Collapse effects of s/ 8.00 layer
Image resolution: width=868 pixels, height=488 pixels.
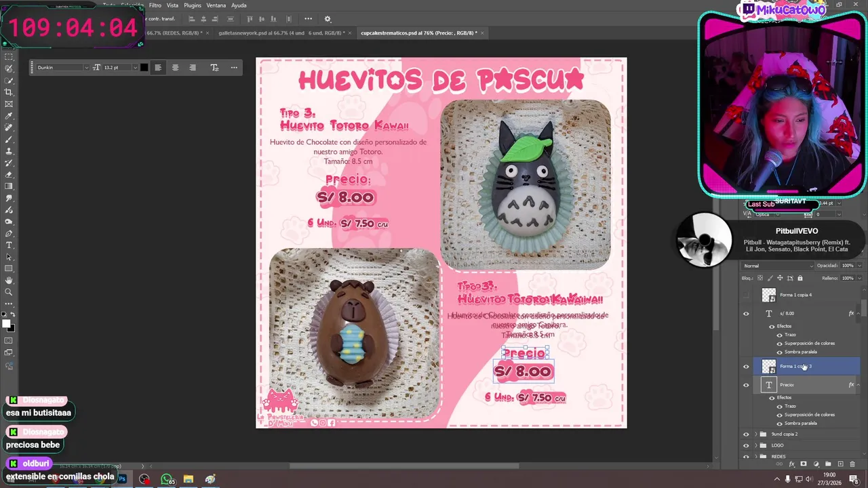pos(859,313)
